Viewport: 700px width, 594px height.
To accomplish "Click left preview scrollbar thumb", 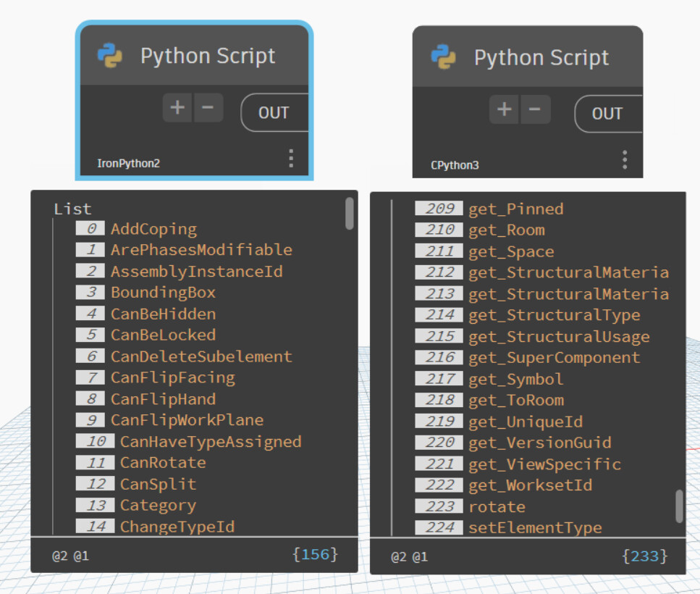I will (x=350, y=213).
